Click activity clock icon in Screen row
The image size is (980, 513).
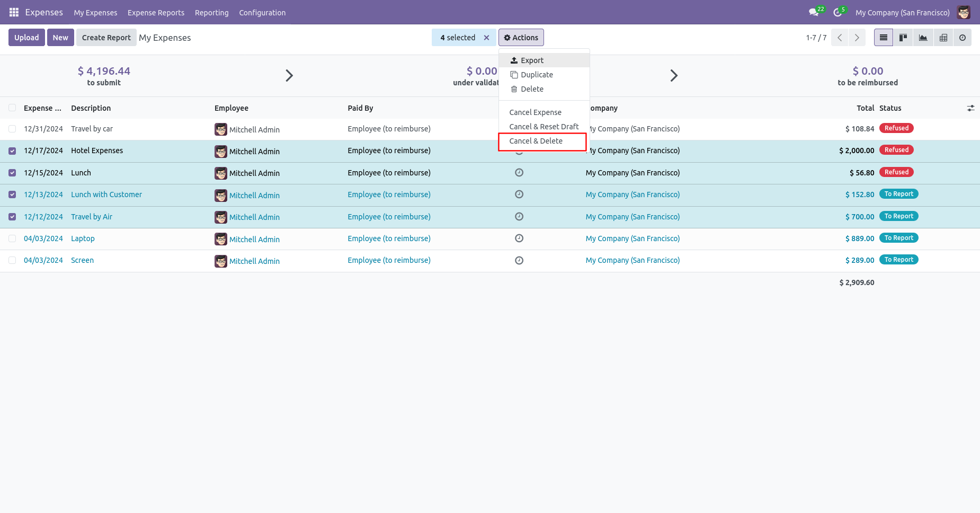(519, 260)
